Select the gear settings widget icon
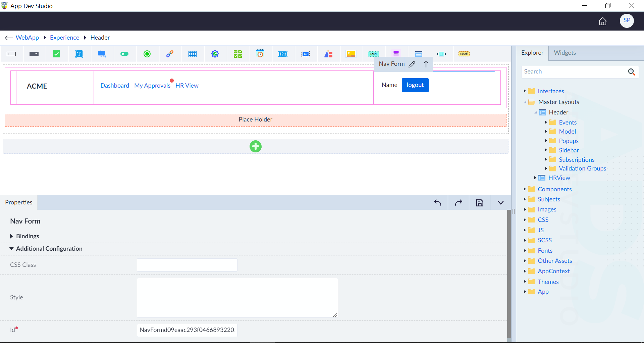Viewport: 644px width, 343px height. (215, 54)
